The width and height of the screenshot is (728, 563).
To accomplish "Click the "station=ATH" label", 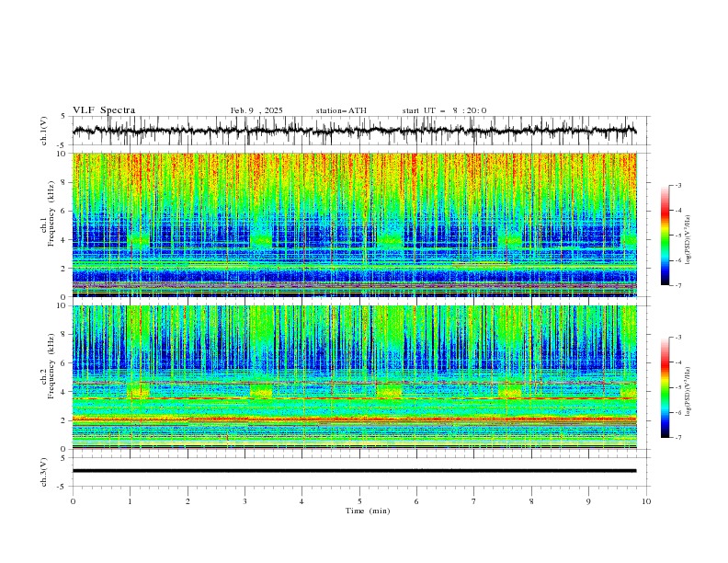I will click(341, 110).
